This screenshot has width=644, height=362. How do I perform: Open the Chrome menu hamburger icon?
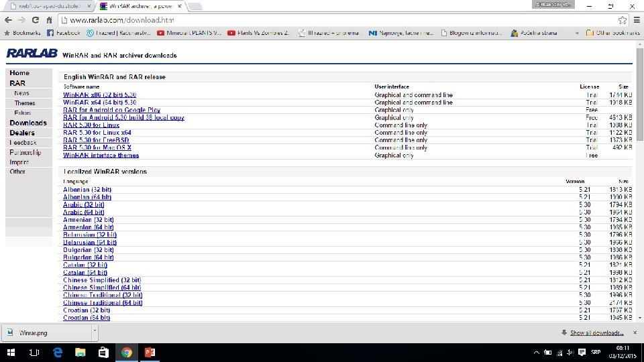pyautogui.click(x=637, y=20)
